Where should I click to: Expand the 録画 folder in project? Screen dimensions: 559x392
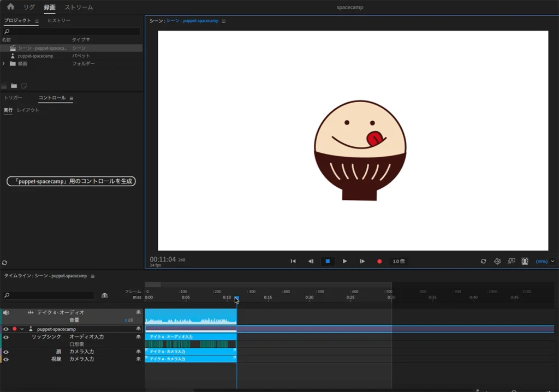click(x=4, y=63)
